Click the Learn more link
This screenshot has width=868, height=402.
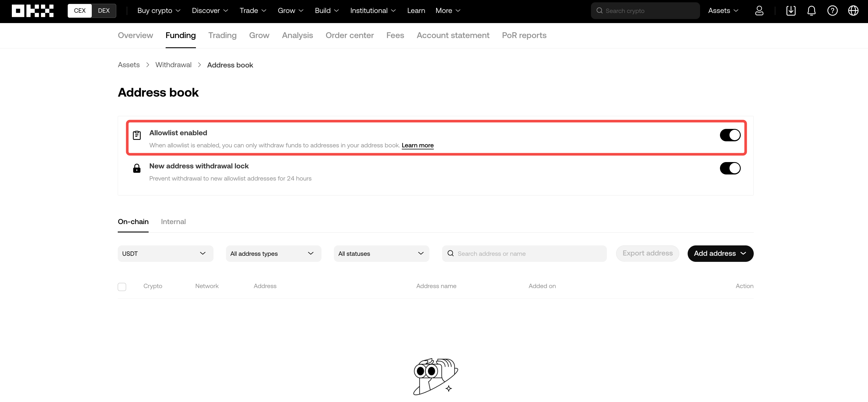click(418, 145)
